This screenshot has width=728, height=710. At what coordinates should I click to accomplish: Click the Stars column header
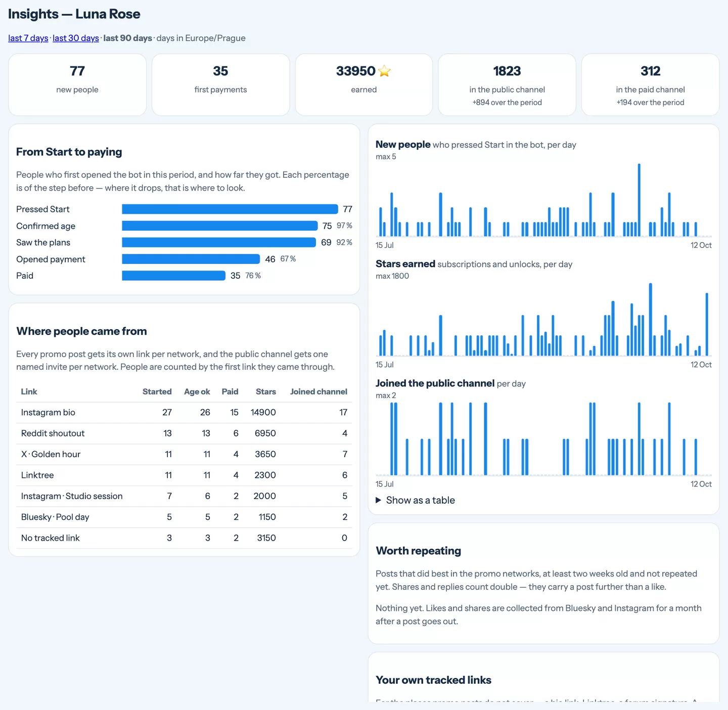pyautogui.click(x=266, y=392)
